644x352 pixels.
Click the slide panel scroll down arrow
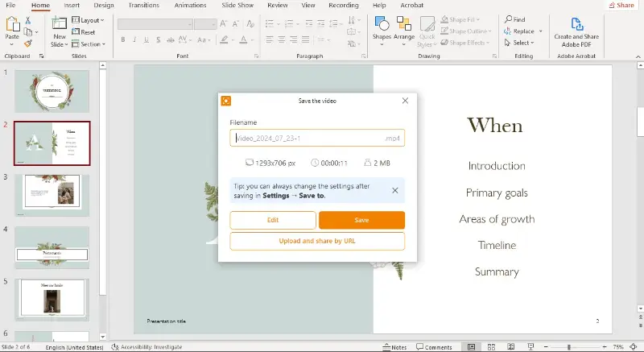click(x=103, y=337)
